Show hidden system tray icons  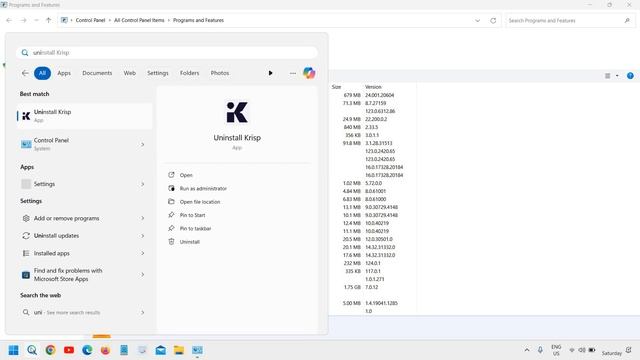(527, 350)
